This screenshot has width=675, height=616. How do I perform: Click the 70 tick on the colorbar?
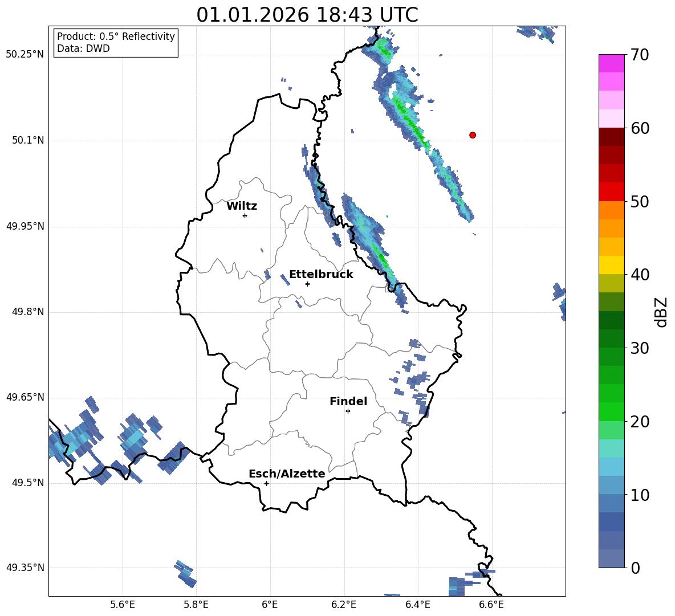tap(640, 55)
